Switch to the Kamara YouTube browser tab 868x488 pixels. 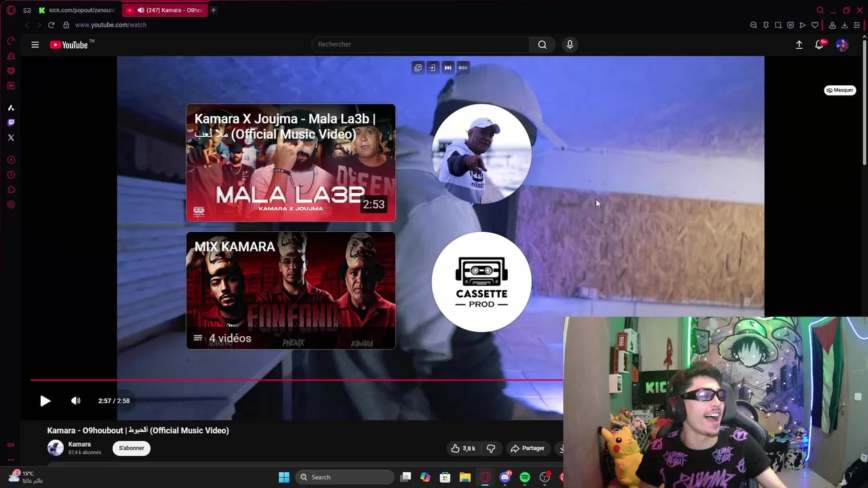165,10
